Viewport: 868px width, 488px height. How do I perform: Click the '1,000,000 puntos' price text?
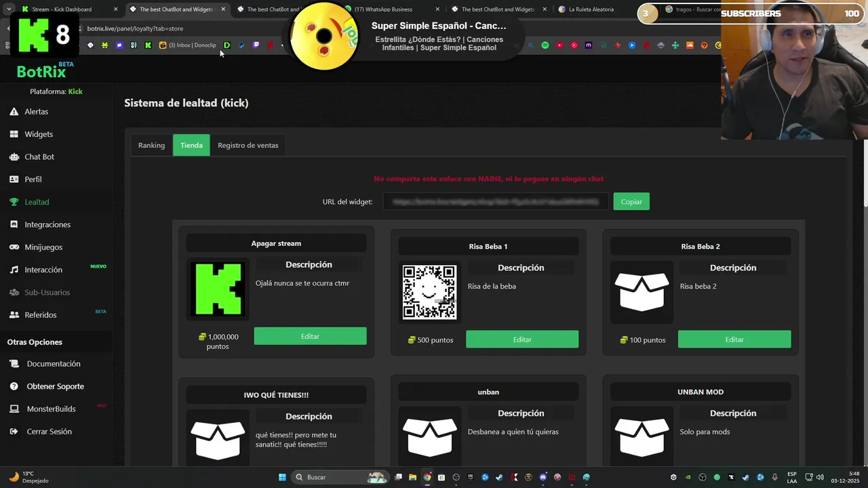(x=218, y=342)
